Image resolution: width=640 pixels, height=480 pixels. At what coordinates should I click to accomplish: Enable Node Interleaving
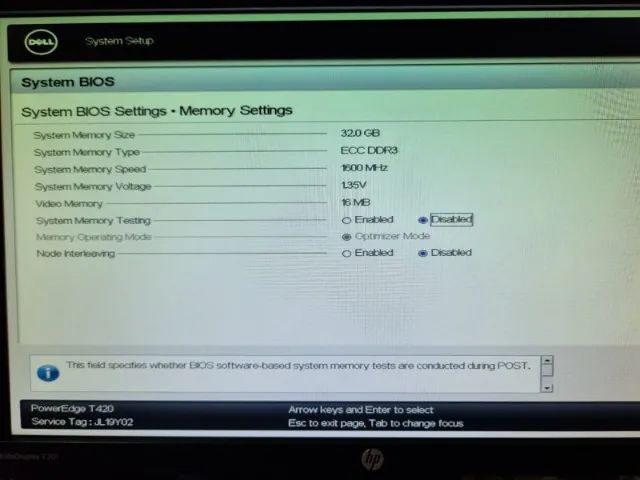click(347, 253)
